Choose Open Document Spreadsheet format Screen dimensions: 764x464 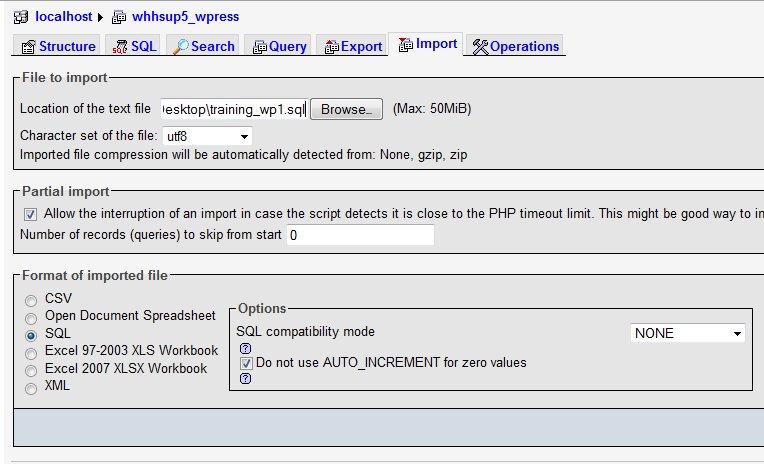(32, 317)
